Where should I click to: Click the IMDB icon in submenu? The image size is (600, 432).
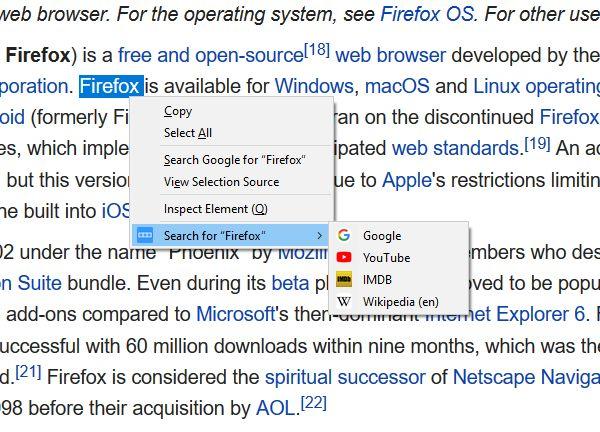point(344,280)
